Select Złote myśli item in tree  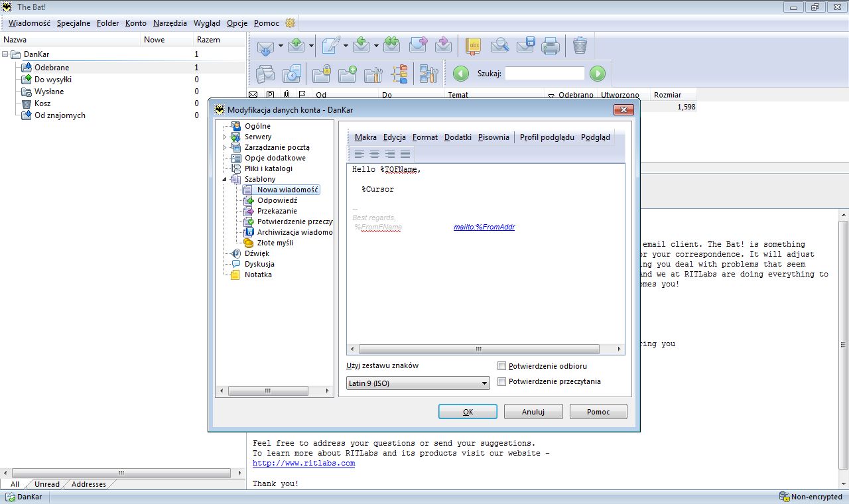[275, 243]
